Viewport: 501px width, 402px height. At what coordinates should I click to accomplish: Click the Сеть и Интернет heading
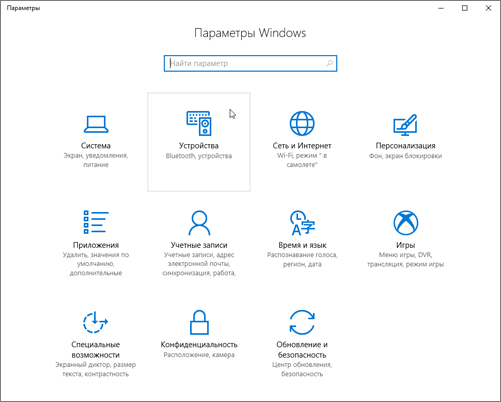(302, 146)
